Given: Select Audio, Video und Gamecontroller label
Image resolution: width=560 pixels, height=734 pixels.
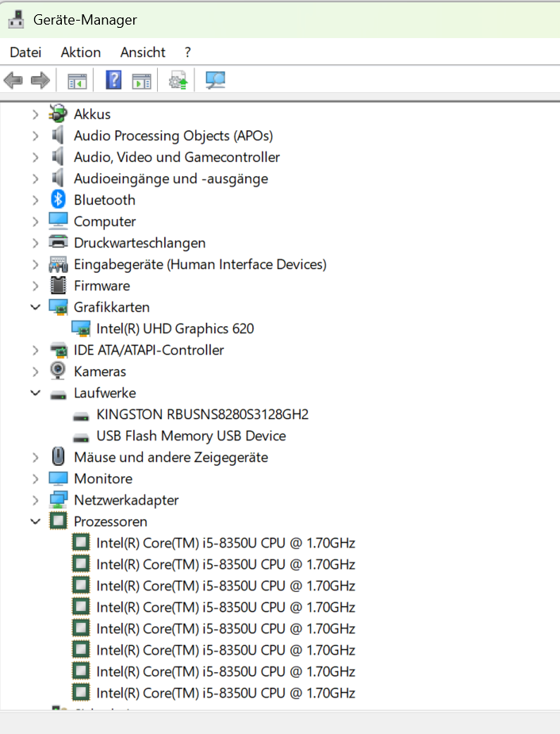Looking at the screenshot, I should [x=177, y=157].
